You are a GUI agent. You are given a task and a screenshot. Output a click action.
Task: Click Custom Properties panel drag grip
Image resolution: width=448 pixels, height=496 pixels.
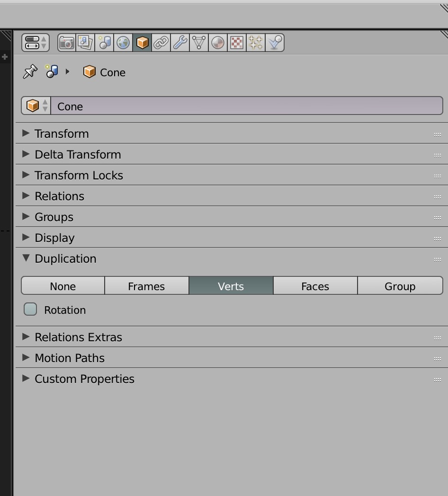pyautogui.click(x=438, y=380)
